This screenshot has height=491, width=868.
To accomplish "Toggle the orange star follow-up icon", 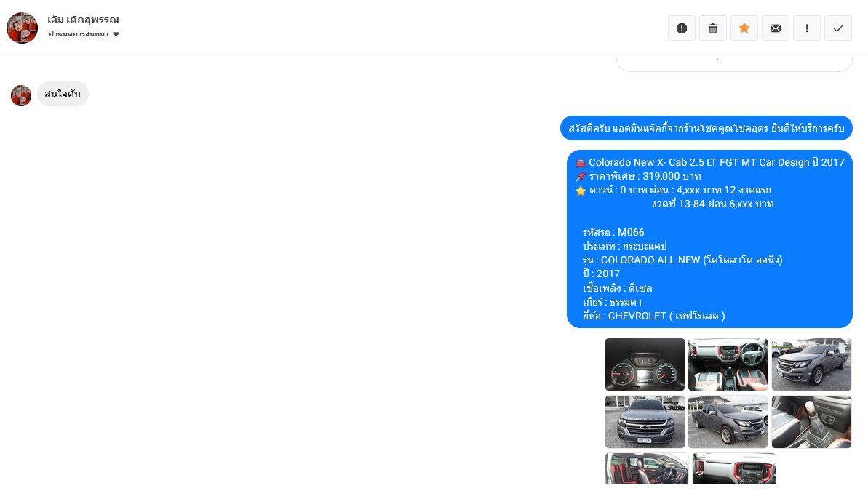I will click(x=744, y=28).
